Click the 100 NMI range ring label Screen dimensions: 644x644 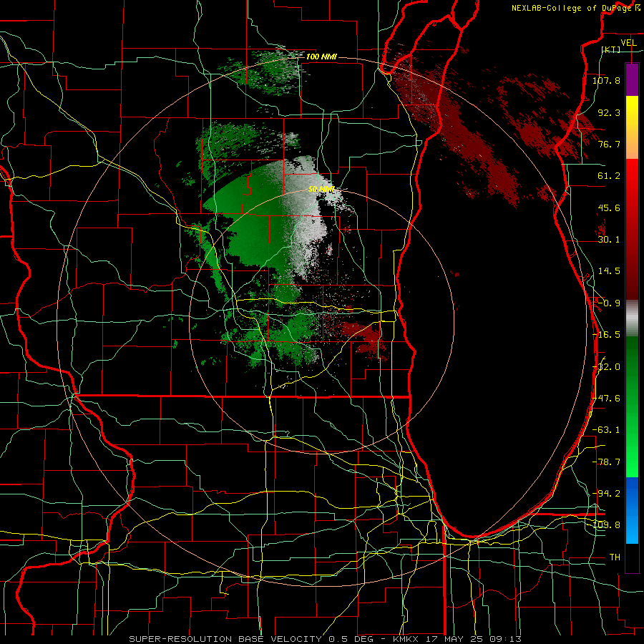(321, 57)
